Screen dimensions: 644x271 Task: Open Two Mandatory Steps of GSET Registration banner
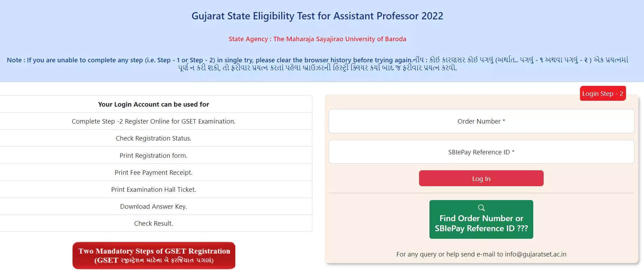(x=154, y=255)
